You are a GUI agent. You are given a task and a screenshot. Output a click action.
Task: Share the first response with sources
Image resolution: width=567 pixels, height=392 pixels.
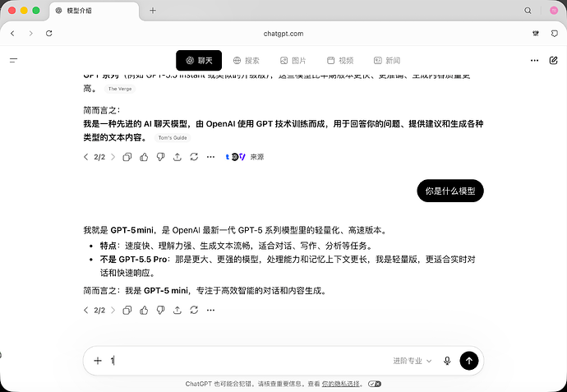coord(177,157)
